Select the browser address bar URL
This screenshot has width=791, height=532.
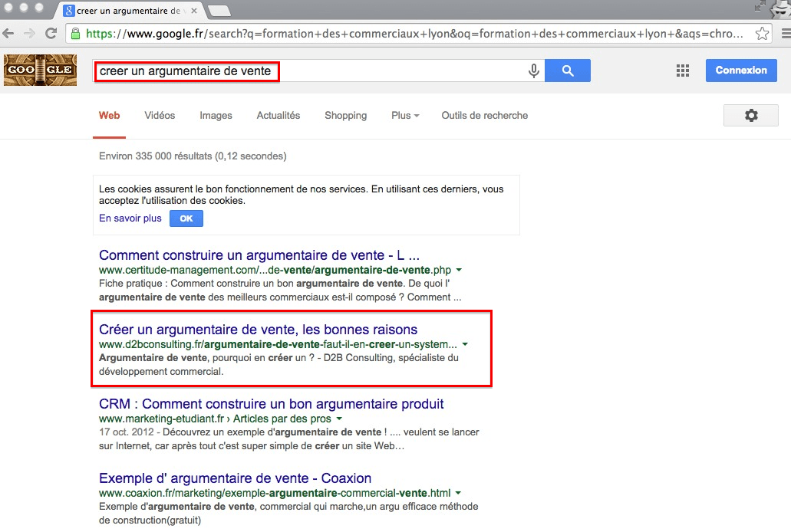[414, 34]
